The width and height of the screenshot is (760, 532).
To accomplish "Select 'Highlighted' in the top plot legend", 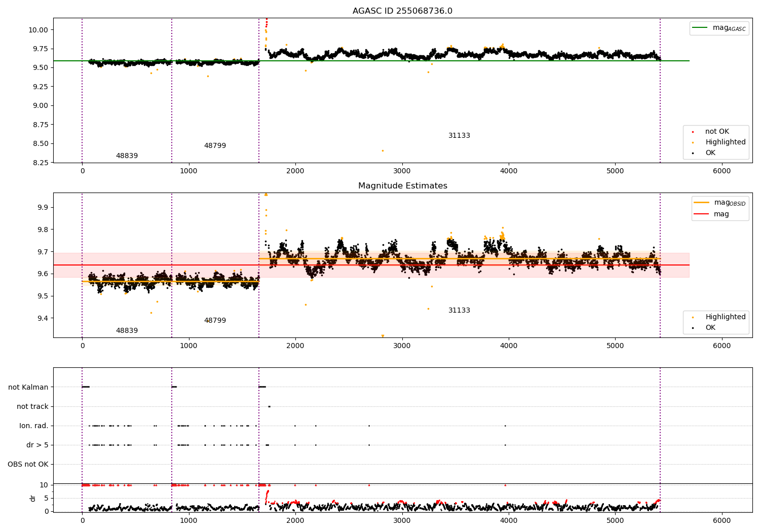I will 725,142.
